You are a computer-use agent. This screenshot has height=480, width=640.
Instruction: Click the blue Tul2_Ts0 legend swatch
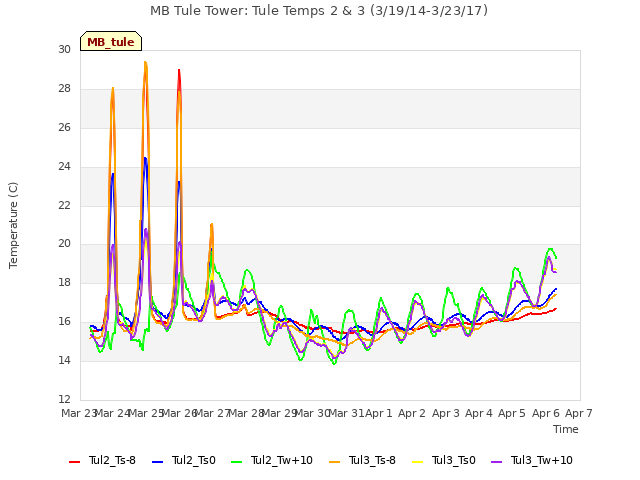(x=157, y=462)
